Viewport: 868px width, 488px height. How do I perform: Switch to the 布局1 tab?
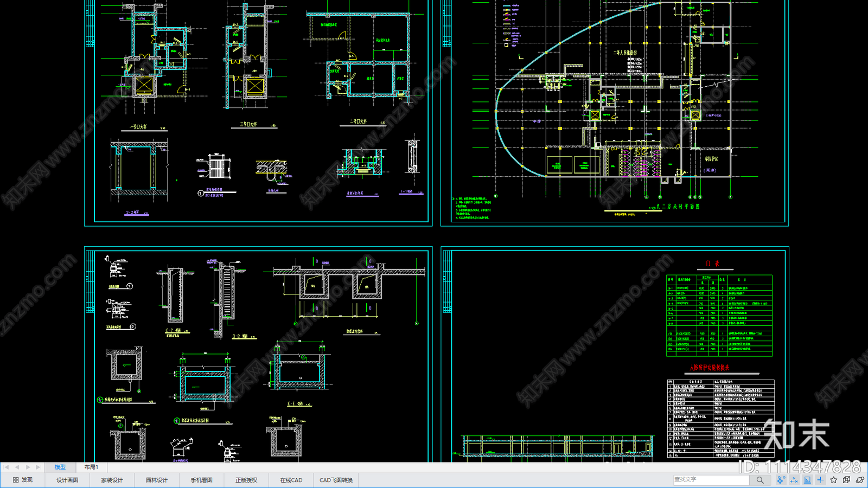coord(91,467)
